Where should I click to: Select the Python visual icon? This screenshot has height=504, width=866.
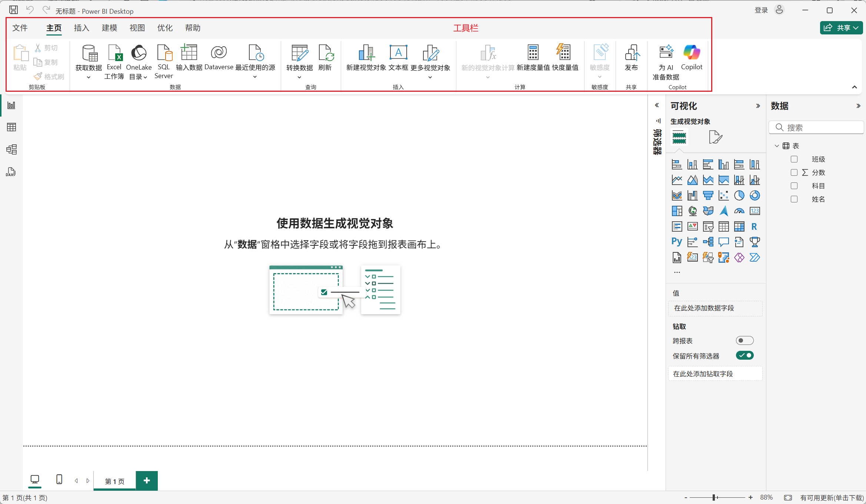pos(677,242)
